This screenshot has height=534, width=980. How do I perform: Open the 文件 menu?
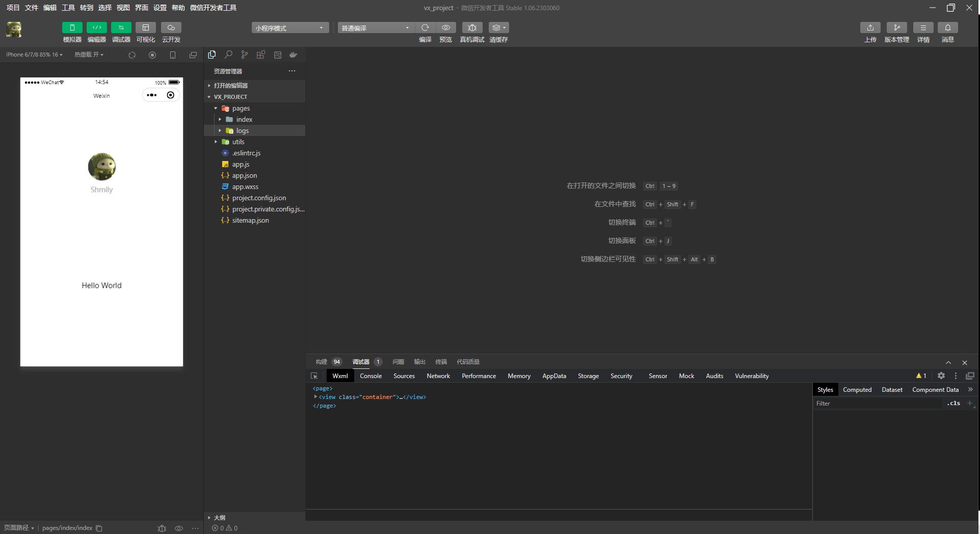[32, 8]
